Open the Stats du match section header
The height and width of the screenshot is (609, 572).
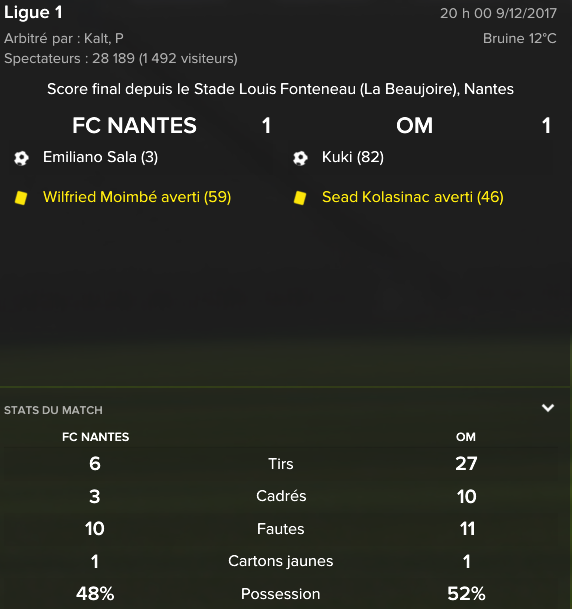click(x=53, y=410)
